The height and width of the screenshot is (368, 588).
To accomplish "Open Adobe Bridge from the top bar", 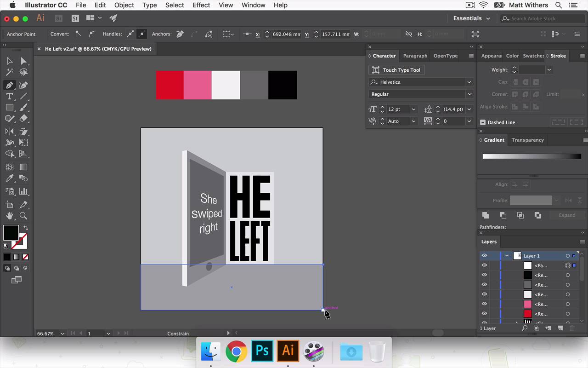I will pos(58,18).
